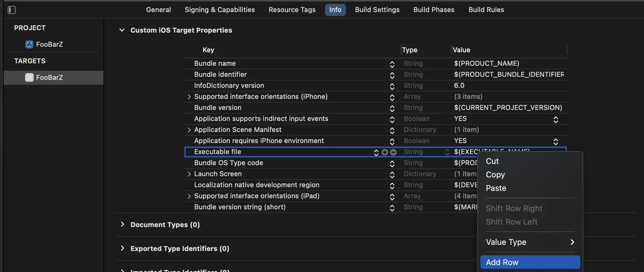Expand Supported interface orientations (iPhone) row

pyautogui.click(x=189, y=97)
